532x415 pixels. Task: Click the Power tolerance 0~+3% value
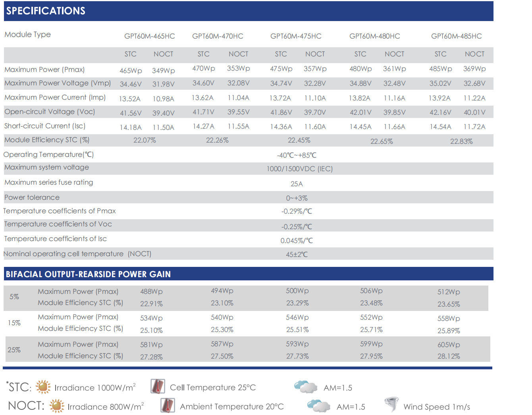pos(297,198)
